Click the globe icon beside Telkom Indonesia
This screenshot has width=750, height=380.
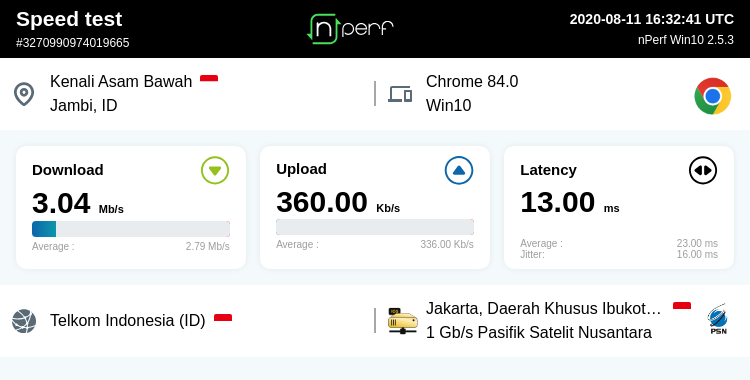tap(24, 321)
